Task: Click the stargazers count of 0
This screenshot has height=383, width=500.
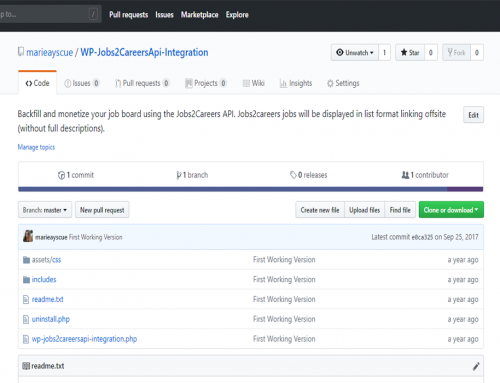Action: point(431,53)
